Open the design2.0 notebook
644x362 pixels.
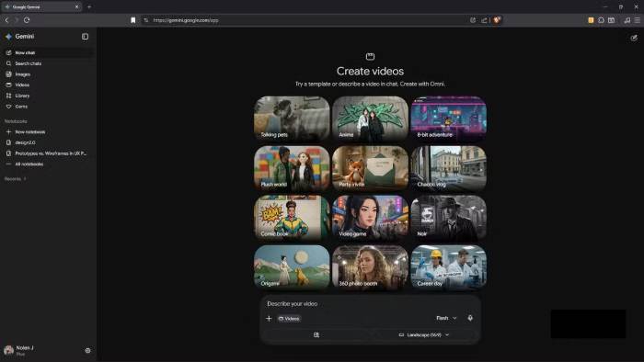tap(48, 142)
